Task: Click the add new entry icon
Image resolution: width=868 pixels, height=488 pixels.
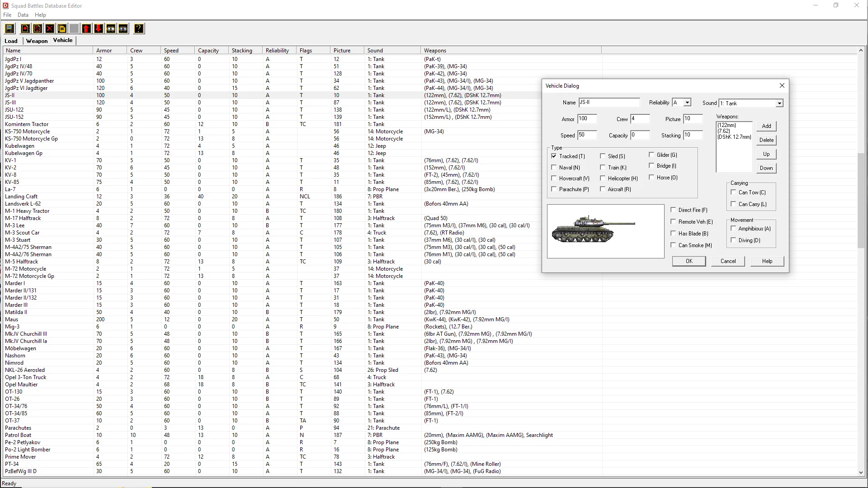Action: [25, 29]
